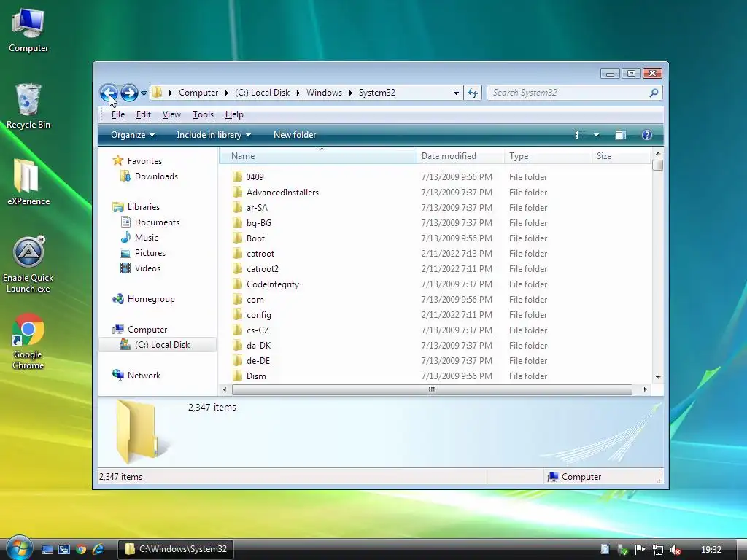Select Computer in the address breadcrumb
Image resolution: width=747 pixels, height=560 pixels.
point(198,93)
